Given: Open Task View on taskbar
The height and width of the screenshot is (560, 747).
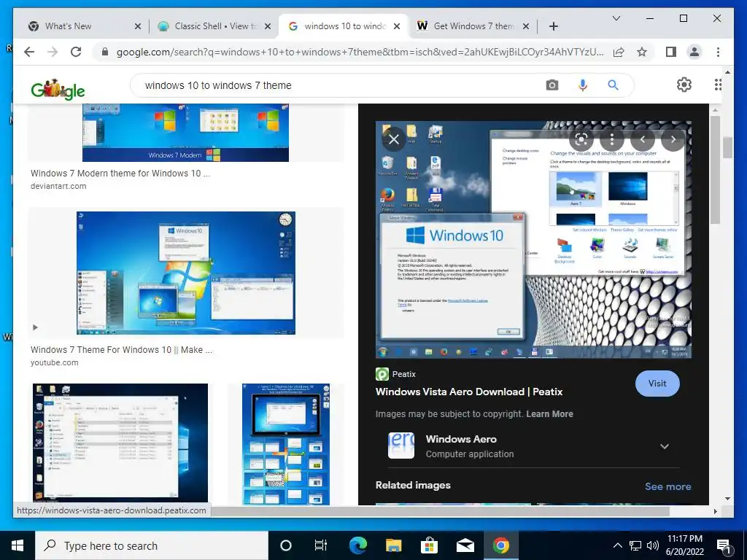Looking at the screenshot, I should pos(321,545).
